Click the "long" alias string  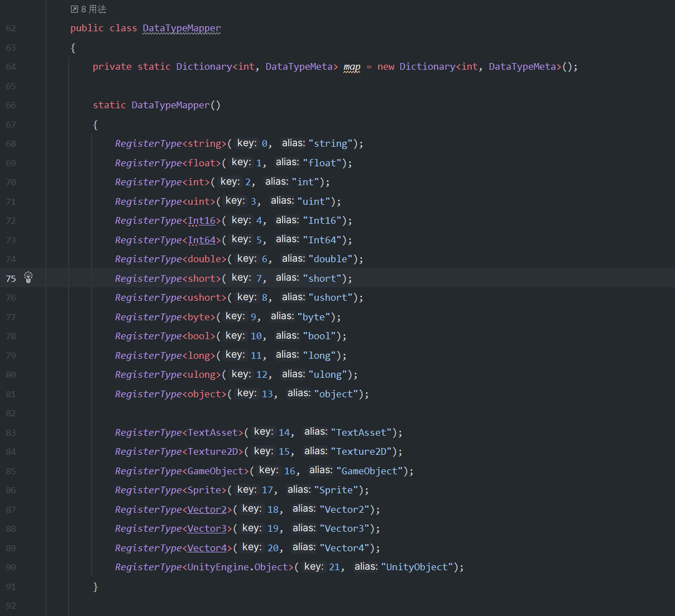coord(319,355)
